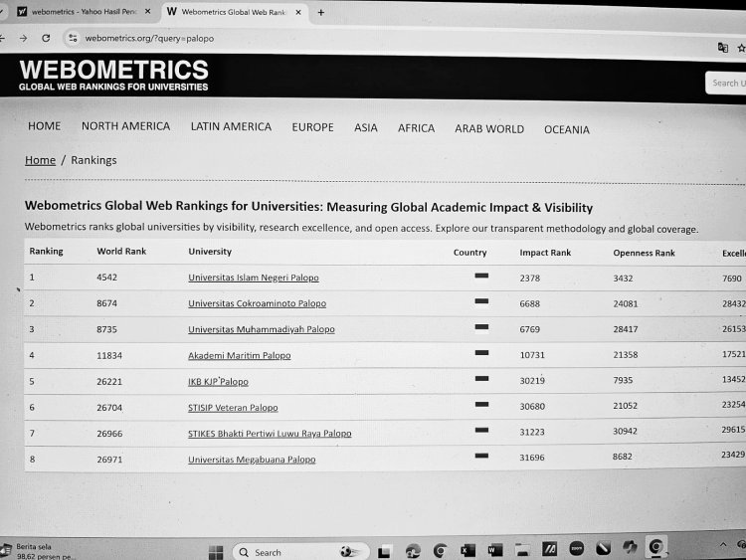Open the HOME navigation item
Image resolution: width=746 pixels, height=560 pixels.
[44, 126]
